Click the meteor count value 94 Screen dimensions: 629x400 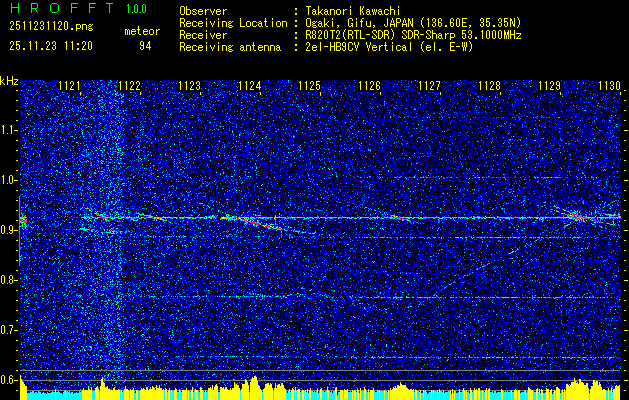click(145, 47)
